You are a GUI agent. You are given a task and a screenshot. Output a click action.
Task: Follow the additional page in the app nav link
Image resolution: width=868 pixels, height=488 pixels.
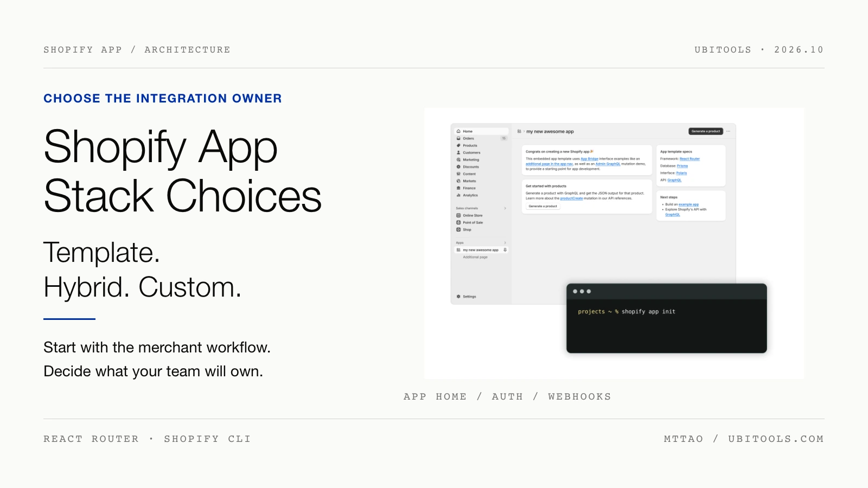[549, 164]
